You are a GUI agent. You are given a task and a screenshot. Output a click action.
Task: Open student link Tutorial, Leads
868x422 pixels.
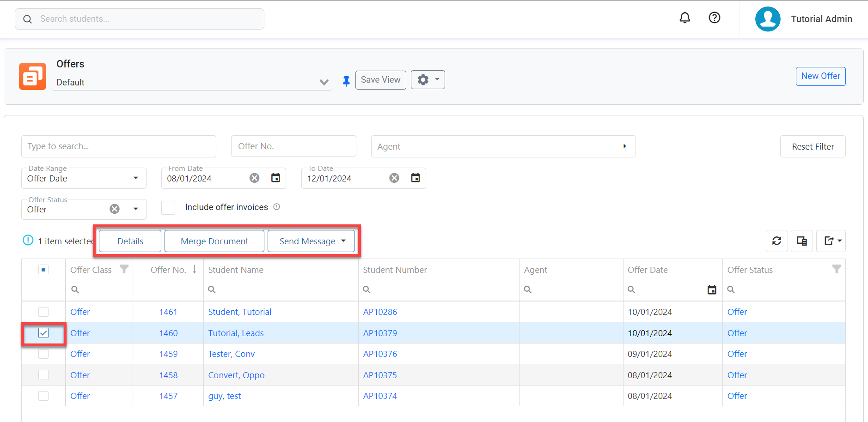click(236, 333)
